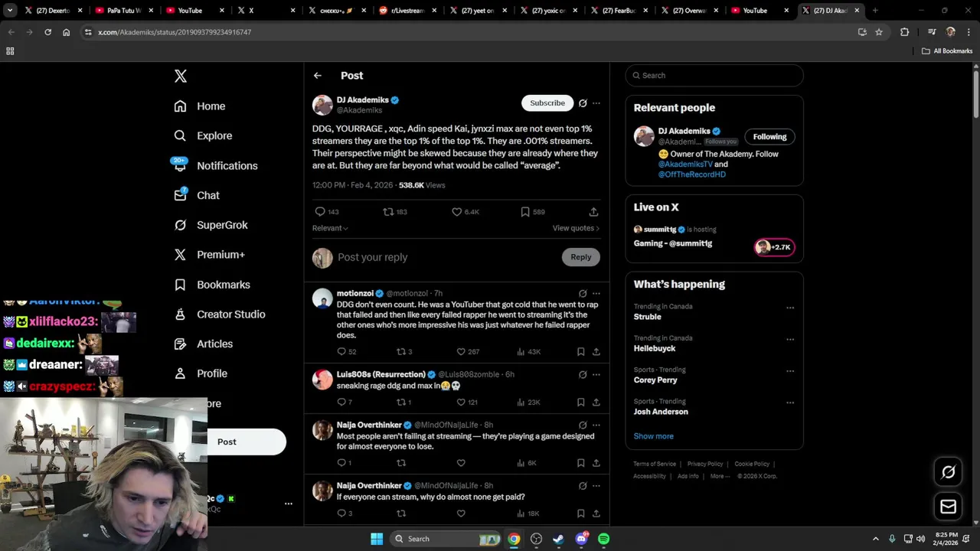
Task: Share motionzol's reply
Action: tap(596, 352)
